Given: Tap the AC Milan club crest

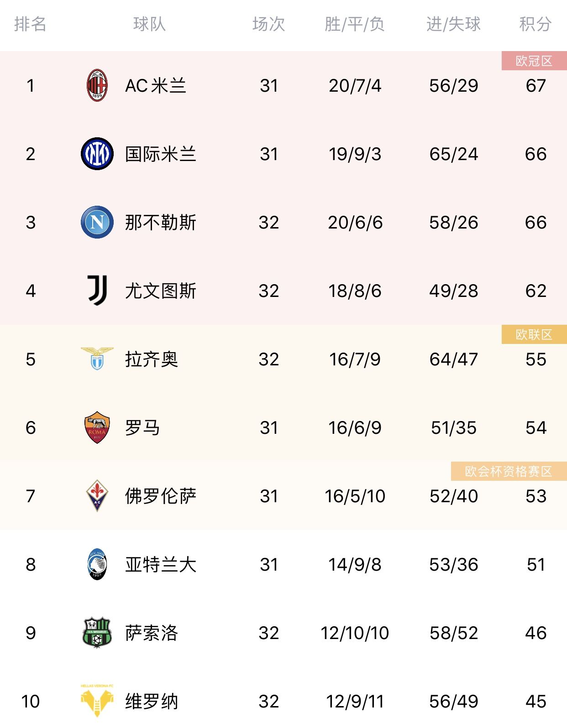Looking at the screenshot, I should coord(97,85).
